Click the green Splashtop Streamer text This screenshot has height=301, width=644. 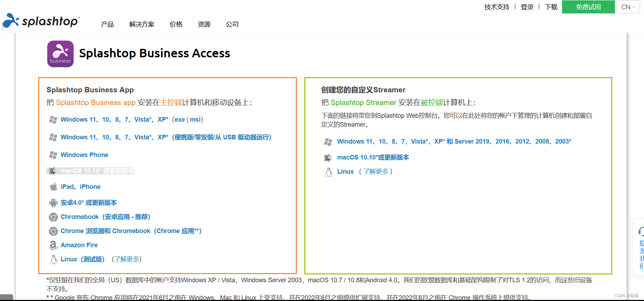(x=364, y=103)
